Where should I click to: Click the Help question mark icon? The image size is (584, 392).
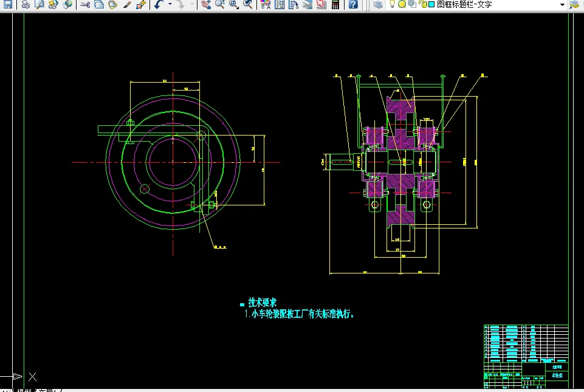tap(352, 4)
